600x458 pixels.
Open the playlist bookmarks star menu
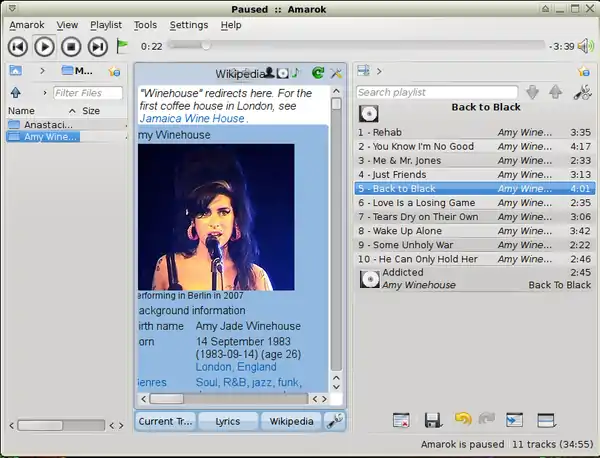coord(583,71)
